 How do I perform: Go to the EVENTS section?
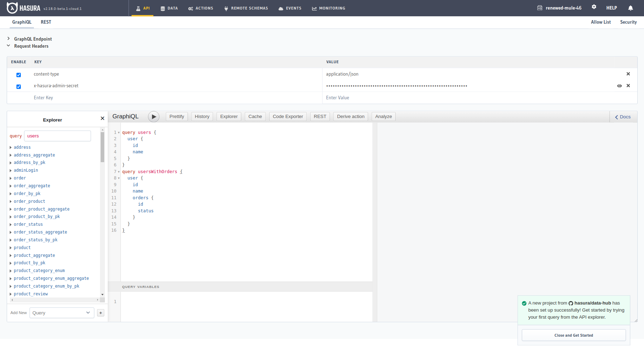click(x=290, y=8)
